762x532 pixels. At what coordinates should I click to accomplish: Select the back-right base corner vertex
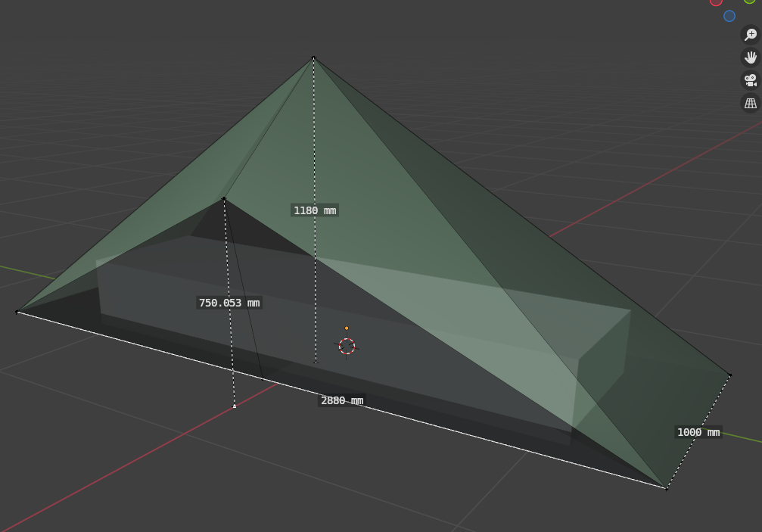click(x=730, y=375)
